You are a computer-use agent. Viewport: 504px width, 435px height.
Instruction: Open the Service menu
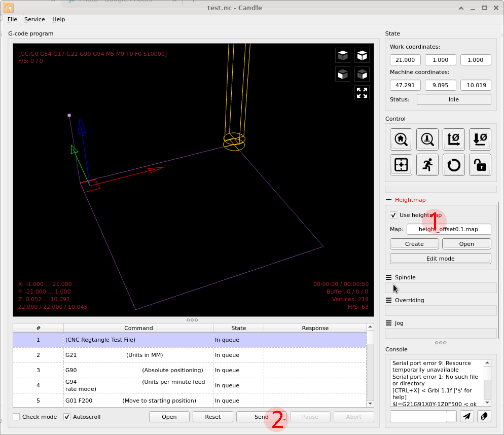tap(34, 19)
